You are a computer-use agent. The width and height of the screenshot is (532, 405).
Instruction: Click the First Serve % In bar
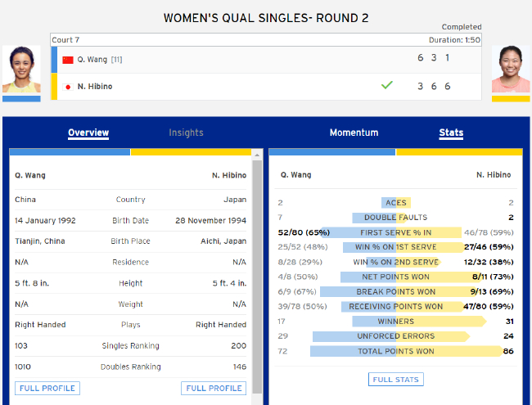coord(396,232)
